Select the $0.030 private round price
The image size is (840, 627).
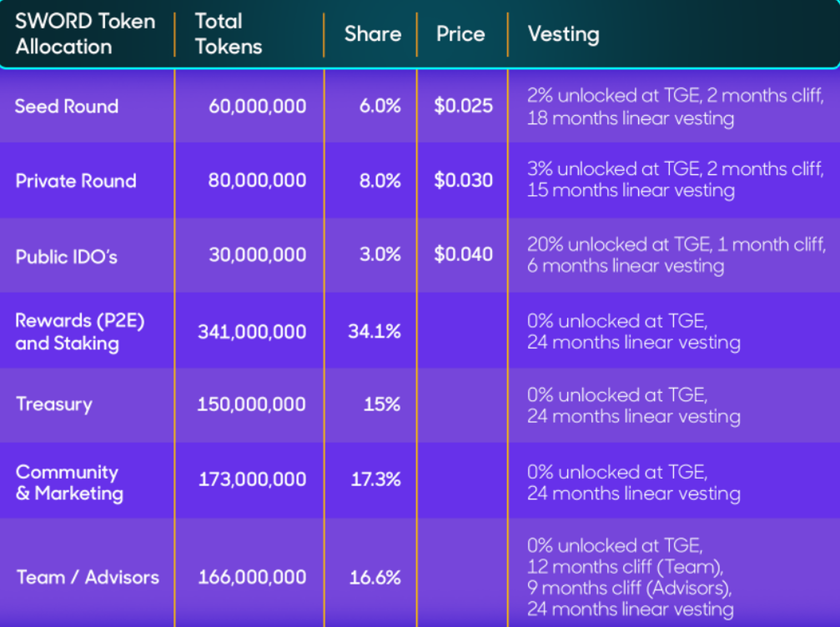coord(463,180)
